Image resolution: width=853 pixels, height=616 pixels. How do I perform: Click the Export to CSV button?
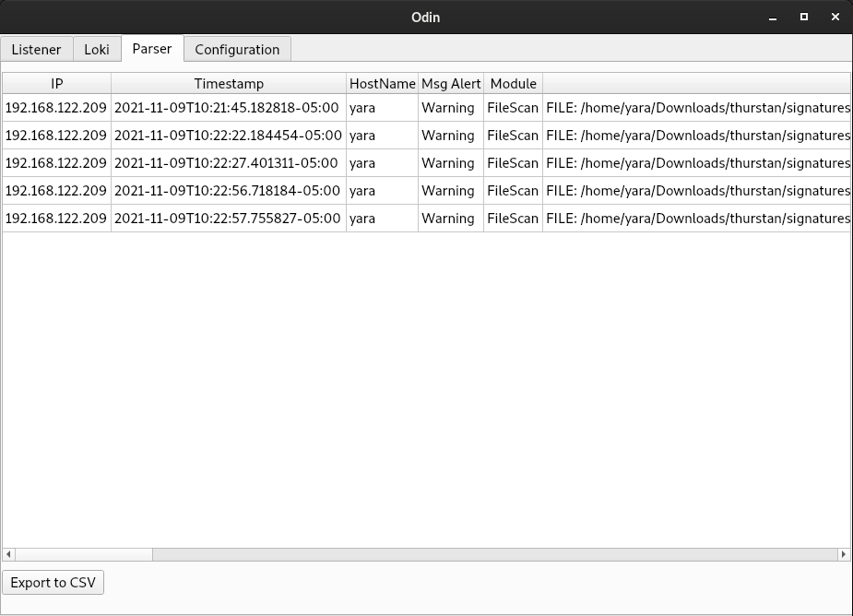pyautogui.click(x=53, y=582)
